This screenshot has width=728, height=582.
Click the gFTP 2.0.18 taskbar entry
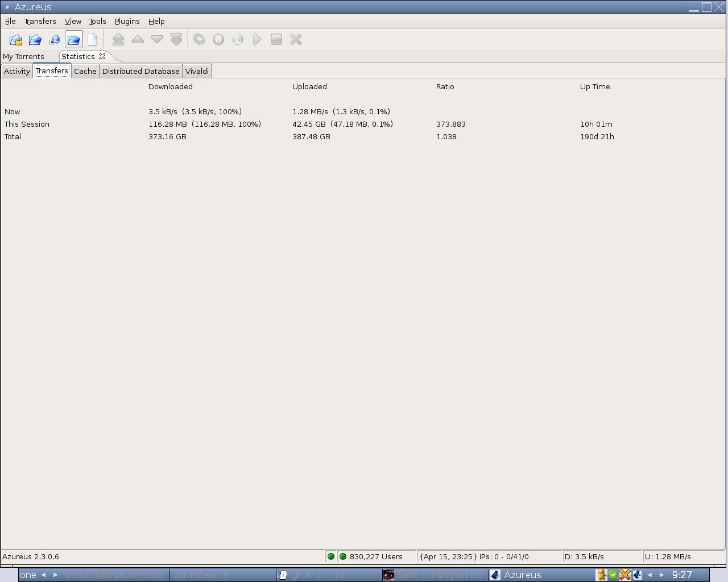point(328,575)
